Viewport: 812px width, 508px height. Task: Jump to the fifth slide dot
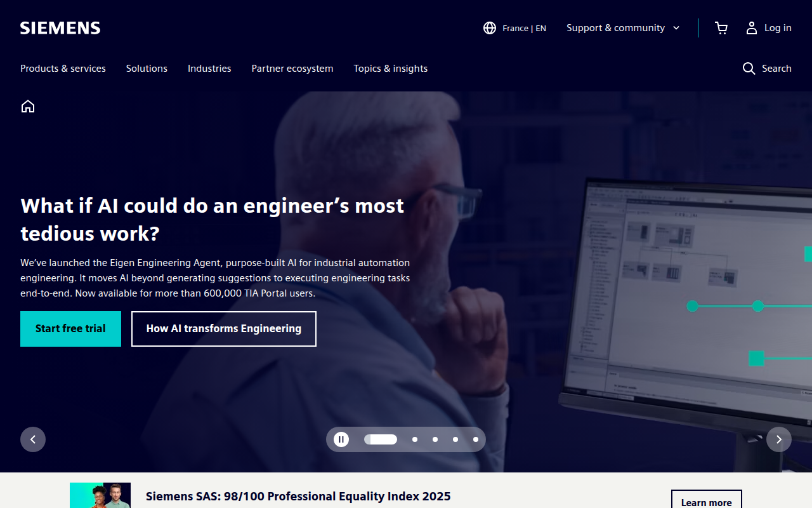(476, 439)
